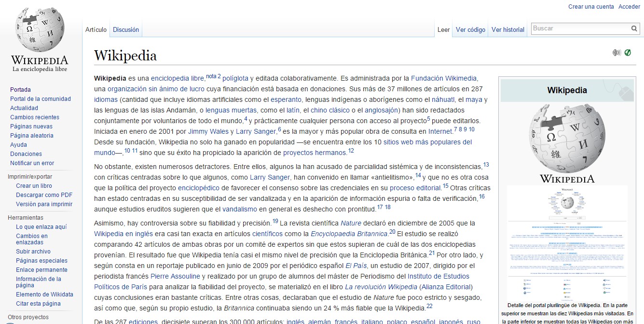Open the multilingual portal screenshot thumbnail

click(x=567, y=242)
